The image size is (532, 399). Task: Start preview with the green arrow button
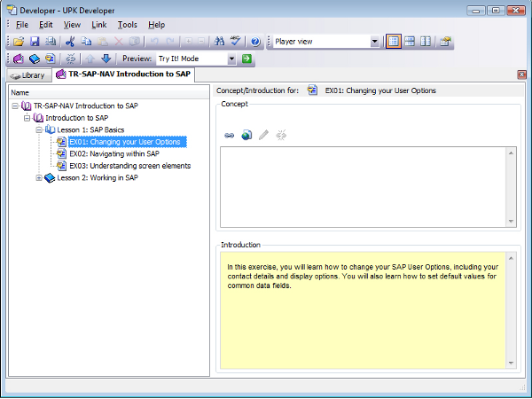tap(246, 59)
